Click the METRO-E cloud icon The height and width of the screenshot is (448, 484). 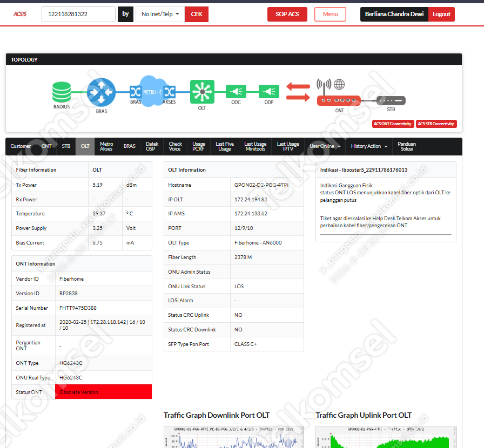click(152, 91)
